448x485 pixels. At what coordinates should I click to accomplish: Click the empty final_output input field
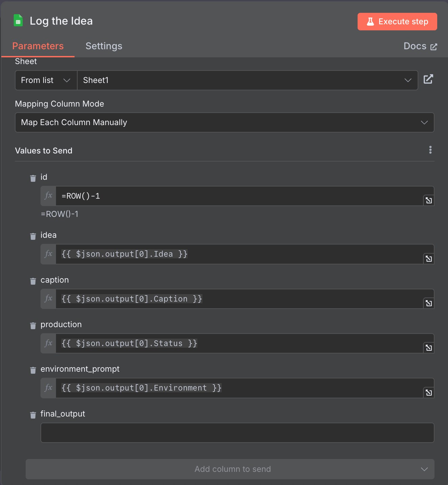point(237,433)
